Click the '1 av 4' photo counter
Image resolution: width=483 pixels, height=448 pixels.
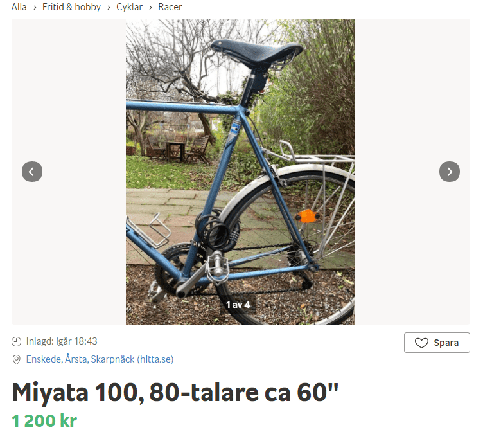tap(238, 305)
